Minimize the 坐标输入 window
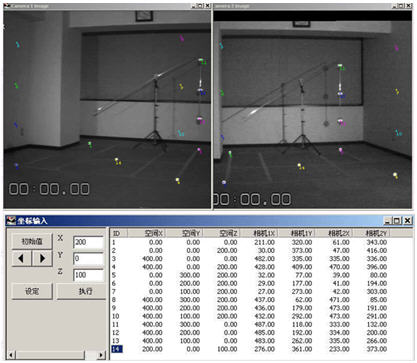 tap(388, 221)
